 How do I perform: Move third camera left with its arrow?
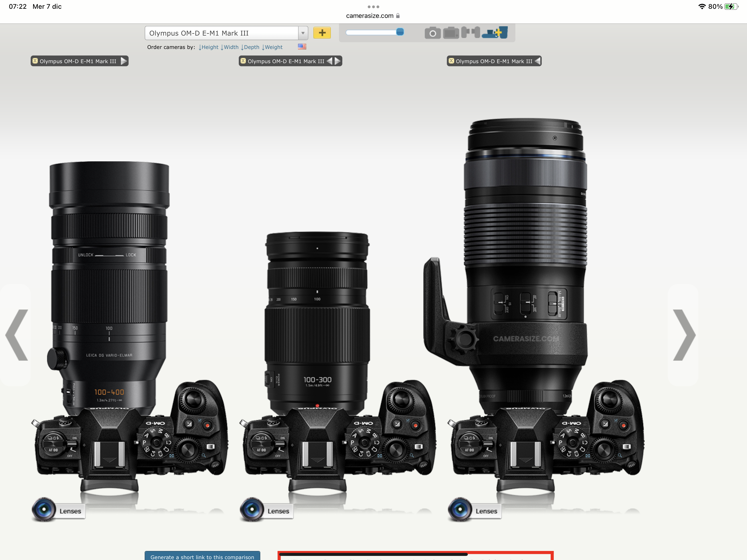tap(537, 61)
